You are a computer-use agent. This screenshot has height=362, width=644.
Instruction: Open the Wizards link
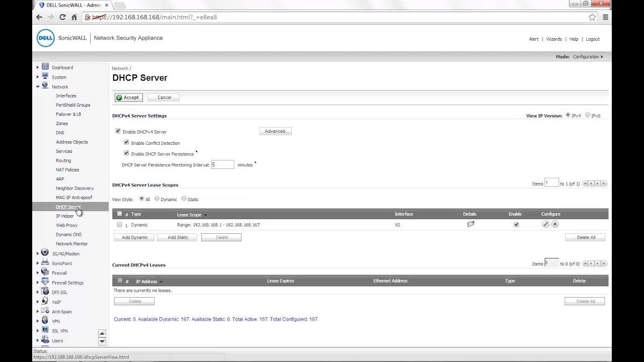point(554,39)
